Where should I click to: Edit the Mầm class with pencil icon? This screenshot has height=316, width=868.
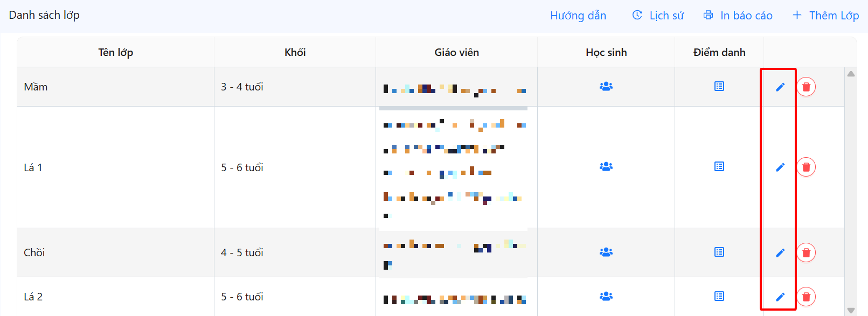780,87
